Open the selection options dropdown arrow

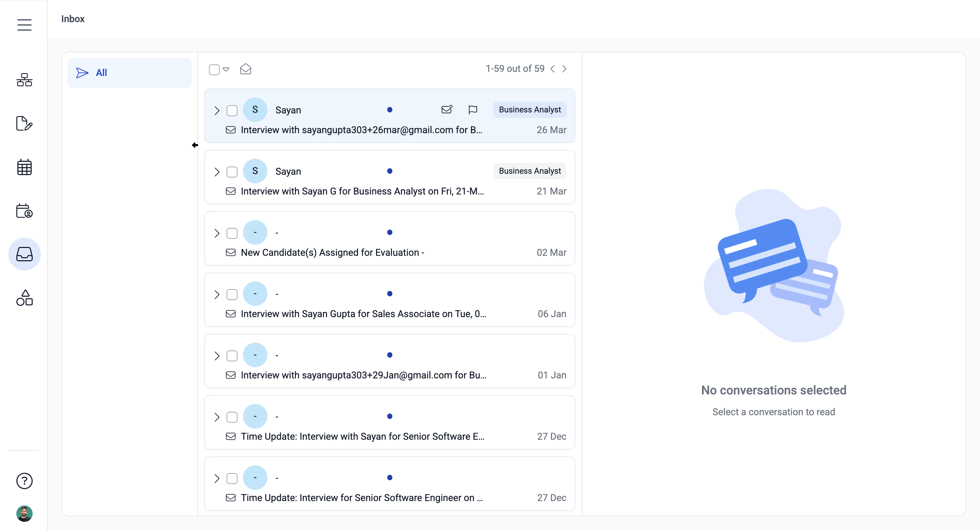coord(226,69)
